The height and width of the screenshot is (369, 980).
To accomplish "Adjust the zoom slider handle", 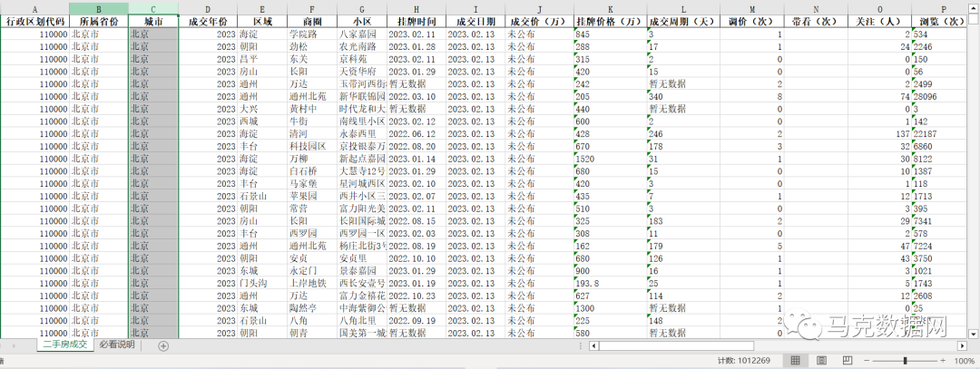I will pos(905,361).
